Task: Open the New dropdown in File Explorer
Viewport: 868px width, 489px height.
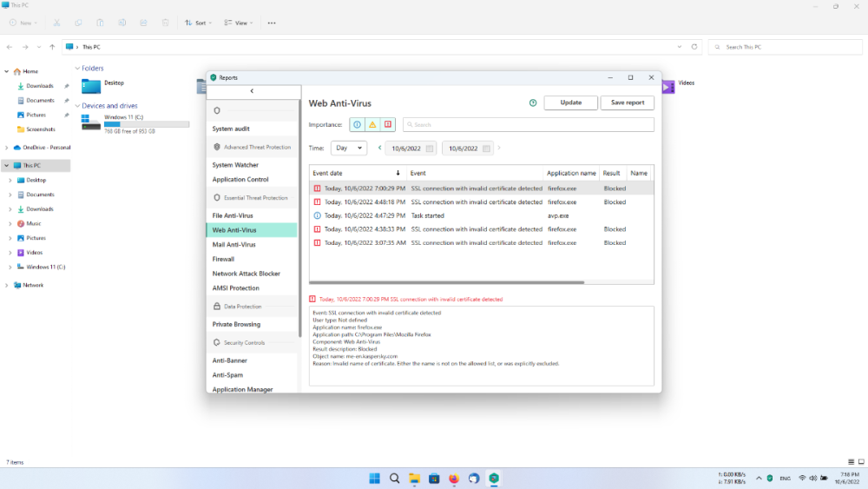Action: click(x=23, y=23)
